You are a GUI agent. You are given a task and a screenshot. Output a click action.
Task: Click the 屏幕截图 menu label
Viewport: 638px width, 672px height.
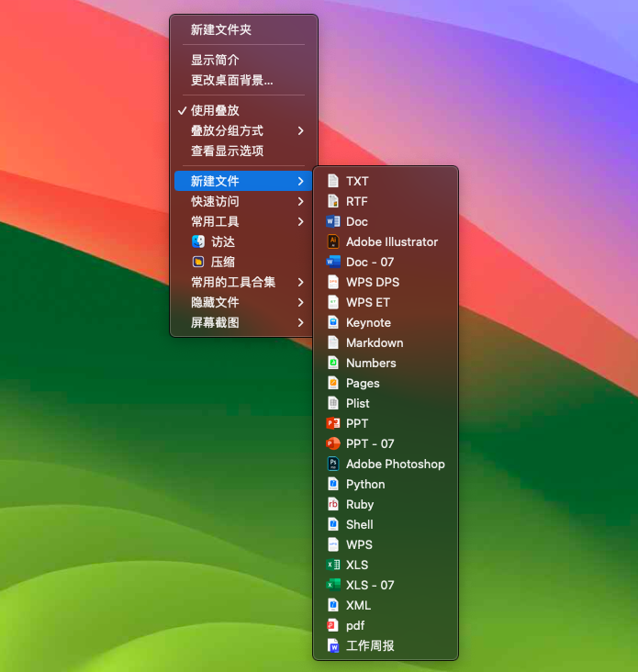pyautogui.click(x=215, y=322)
